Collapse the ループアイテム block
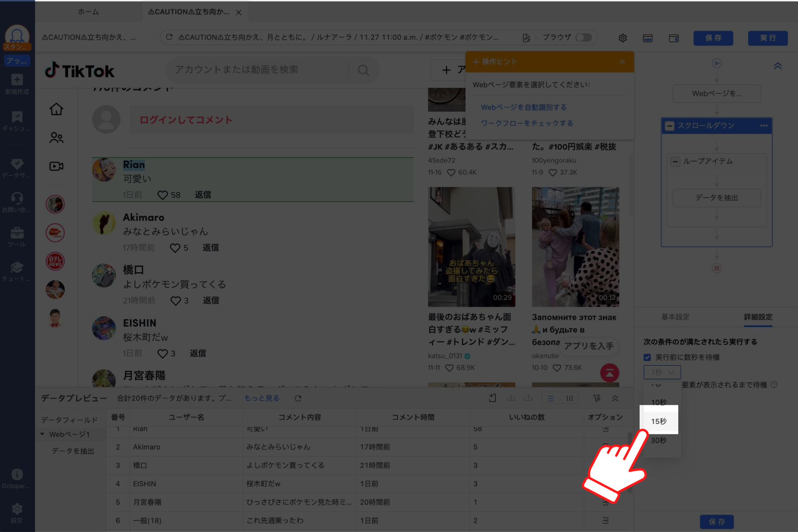The width and height of the screenshot is (798, 532). coord(675,161)
